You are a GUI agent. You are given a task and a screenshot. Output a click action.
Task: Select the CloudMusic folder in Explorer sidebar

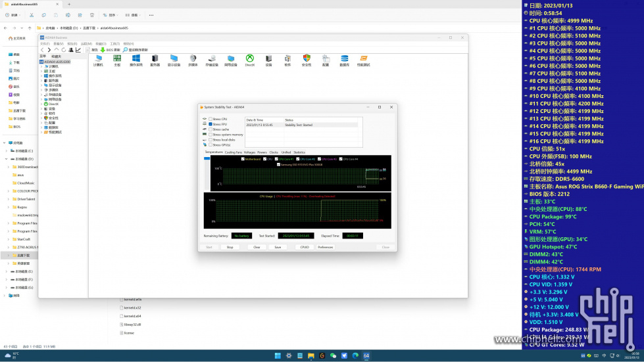[25, 183]
